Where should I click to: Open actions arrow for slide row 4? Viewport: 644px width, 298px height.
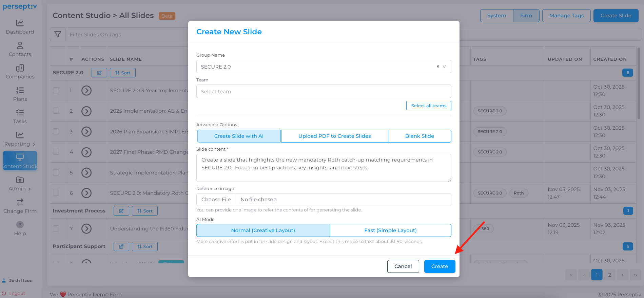[x=86, y=152]
